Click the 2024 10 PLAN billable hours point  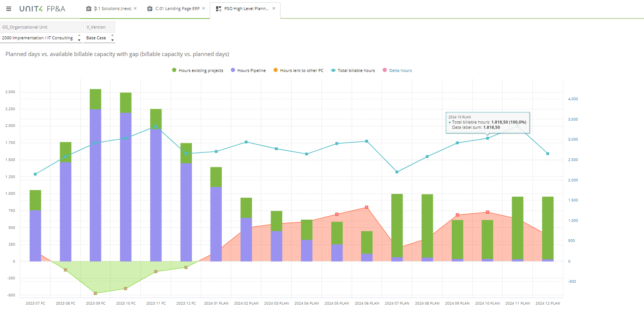tap(487, 138)
